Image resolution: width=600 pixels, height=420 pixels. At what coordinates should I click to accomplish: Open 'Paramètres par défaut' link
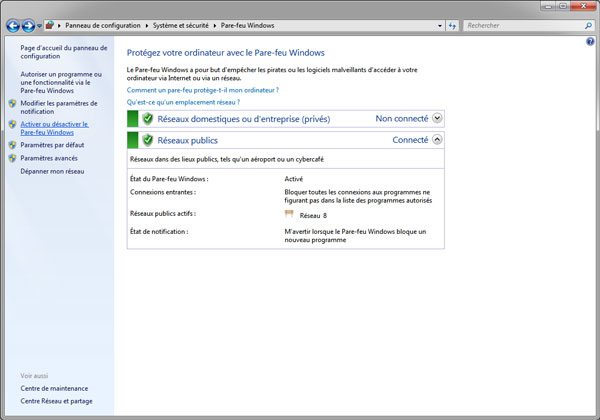click(52, 145)
